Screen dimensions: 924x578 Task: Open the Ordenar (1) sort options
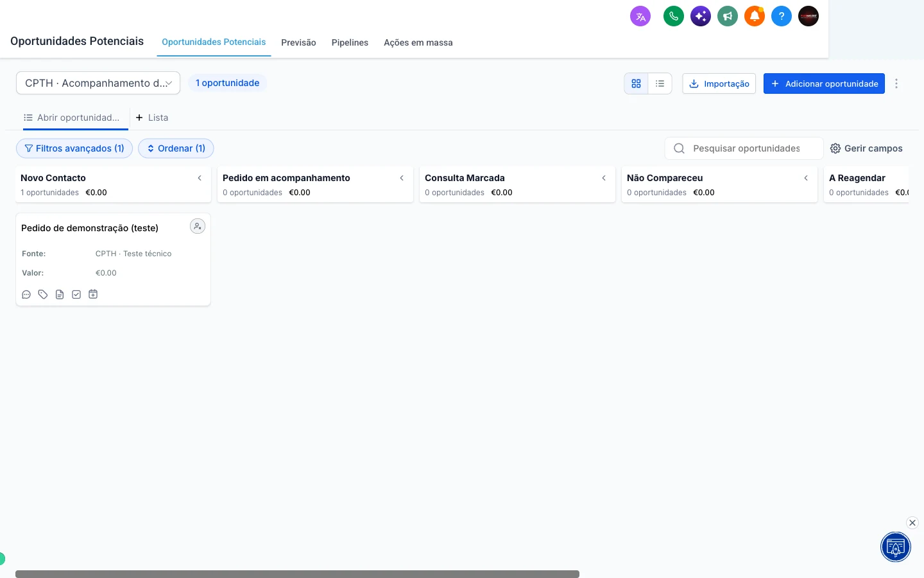[176, 148]
